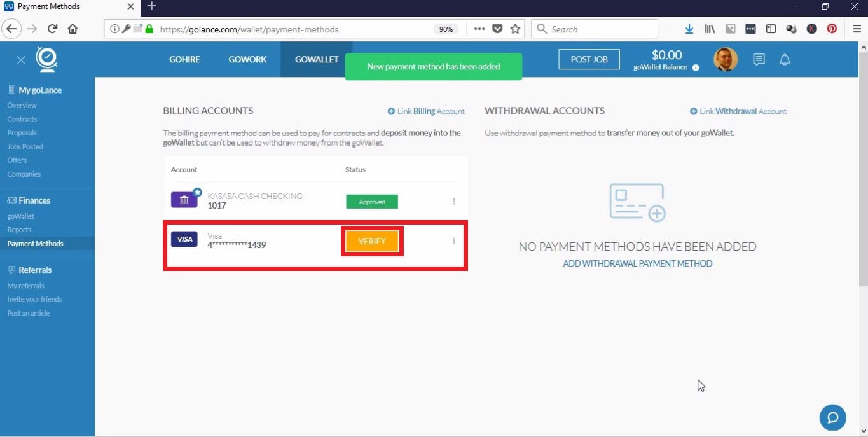The height and width of the screenshot is (437, 868).
Task: Open Contracts in sidebar
Action: coord(22,119)
